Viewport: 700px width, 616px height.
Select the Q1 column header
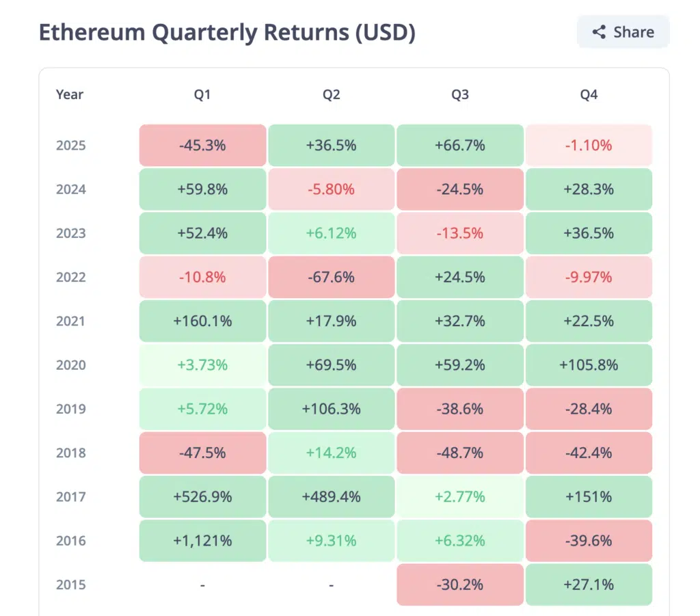pos(202,95)
